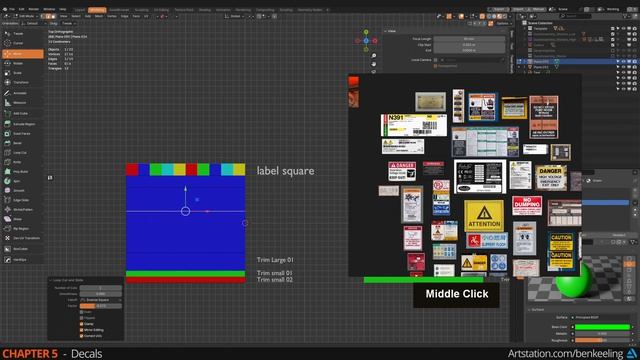This screenshot has width=640, height=360.
Task: Select the Shear tool
Action: pyautogui.click(x=22, y=219)
